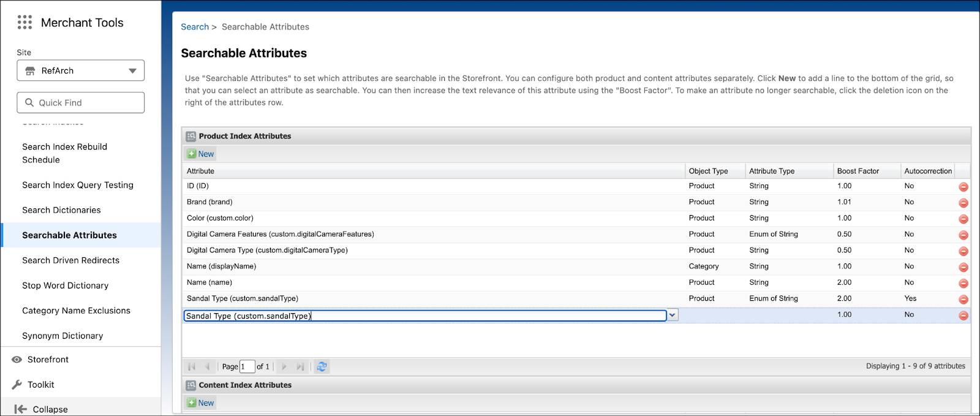This screenshot has height=416, width=980.
Task: Delete the Digital Camera Type row
Action: pyautogui.click(x=963, y=251)
